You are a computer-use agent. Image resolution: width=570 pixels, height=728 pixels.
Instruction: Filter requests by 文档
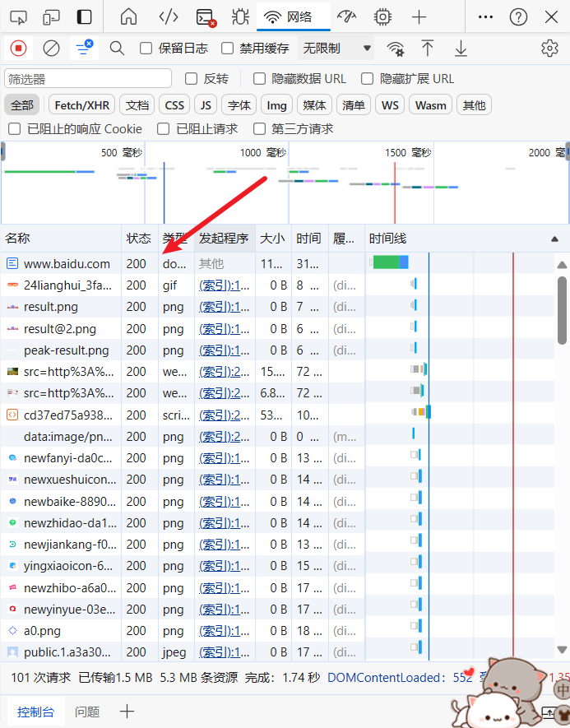137,105
